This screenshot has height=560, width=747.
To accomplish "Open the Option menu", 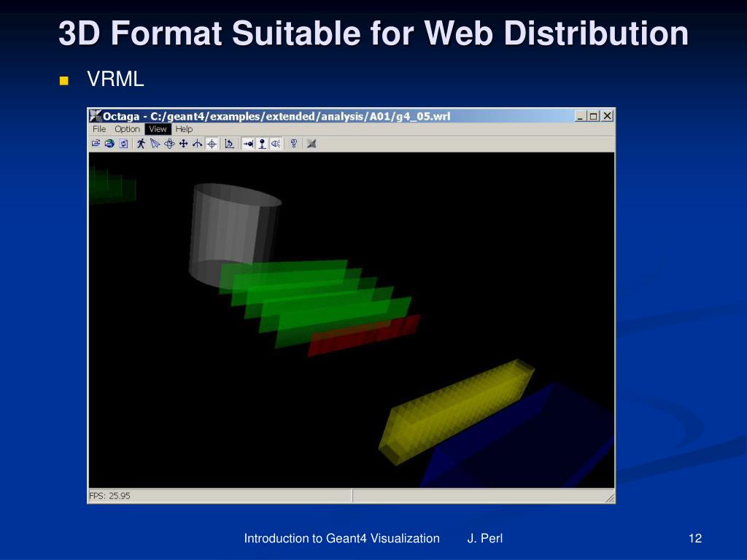I will coord(127,129).
